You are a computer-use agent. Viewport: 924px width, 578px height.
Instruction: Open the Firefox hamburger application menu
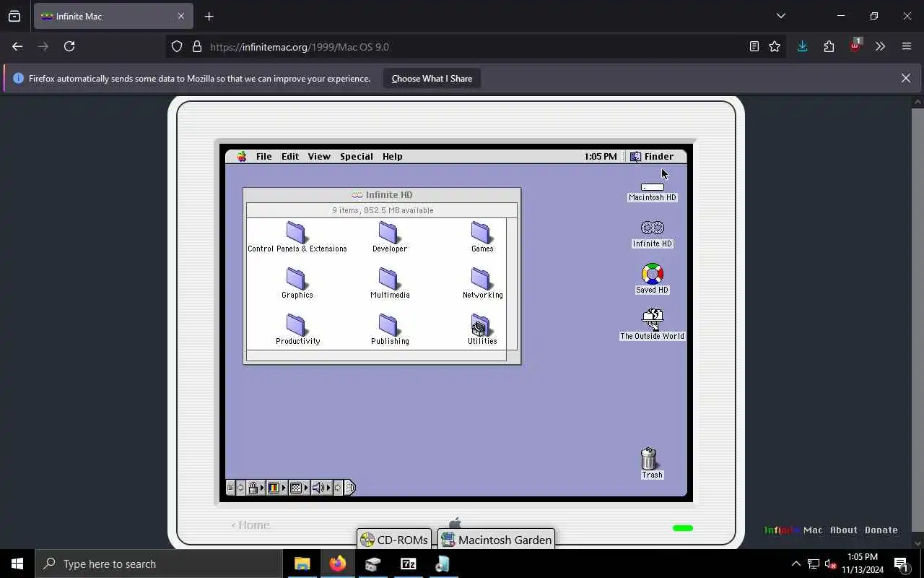coord(907,46)
